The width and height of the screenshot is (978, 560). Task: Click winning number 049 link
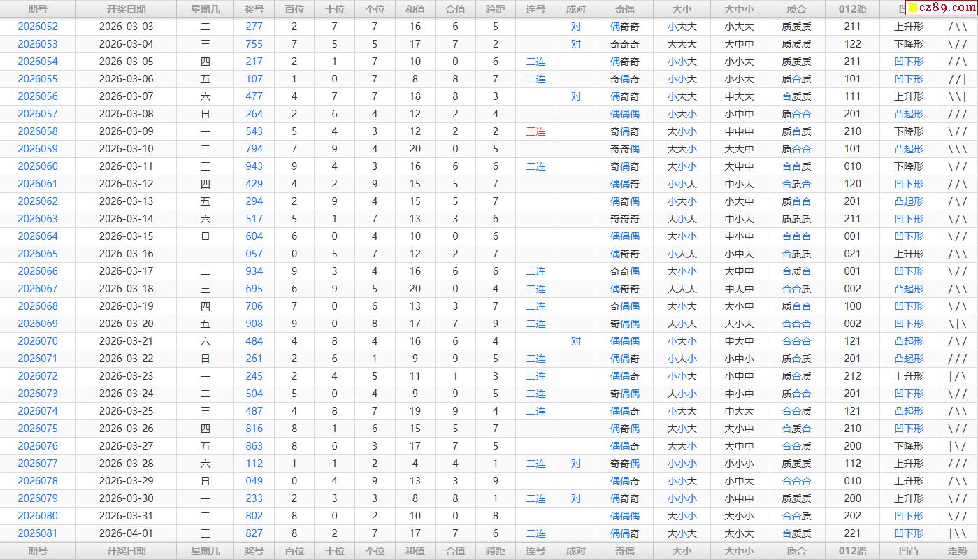click(254, 481)
